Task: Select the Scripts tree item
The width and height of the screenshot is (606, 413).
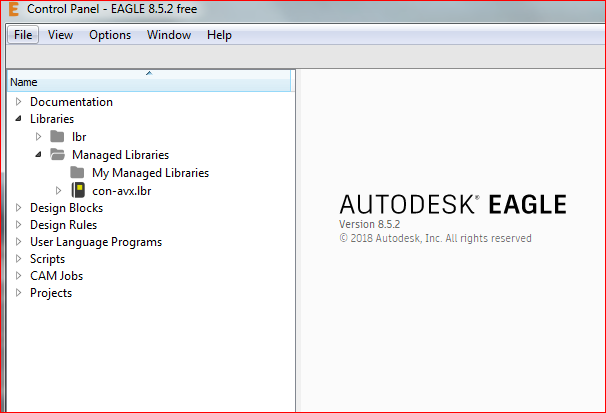Action: click(48, 259)
